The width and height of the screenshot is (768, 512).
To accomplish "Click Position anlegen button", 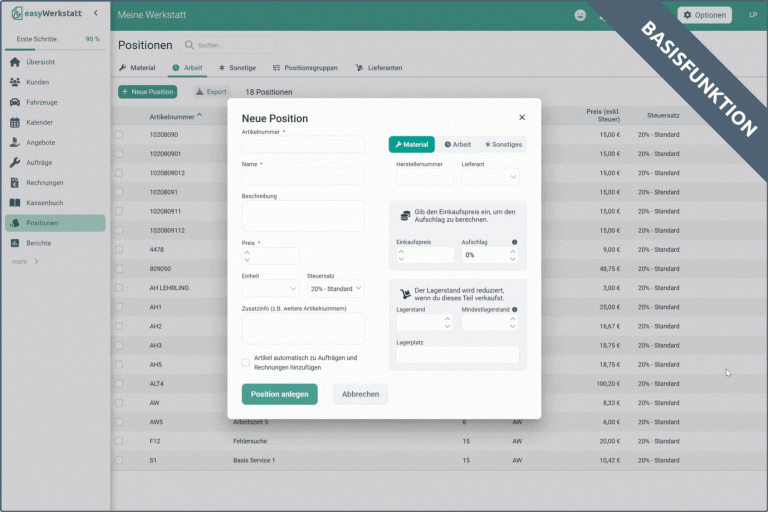I will [x=279, y=394].
